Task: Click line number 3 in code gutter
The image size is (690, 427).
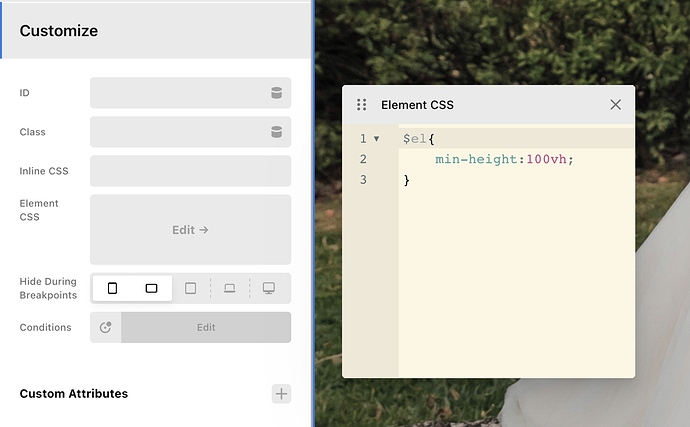Action: pyautogui.click(x=363, y=180)
